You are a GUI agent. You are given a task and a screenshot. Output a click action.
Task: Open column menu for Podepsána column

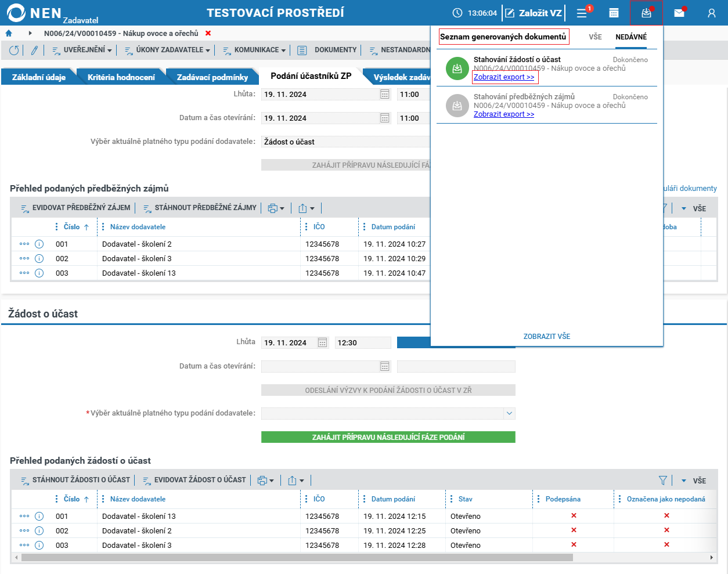[x=538, y=499]
